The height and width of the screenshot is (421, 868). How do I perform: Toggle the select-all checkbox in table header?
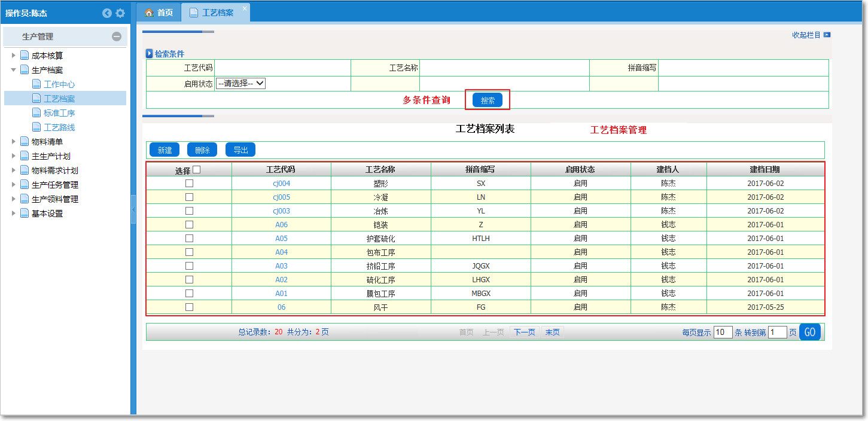coord(197,170)
